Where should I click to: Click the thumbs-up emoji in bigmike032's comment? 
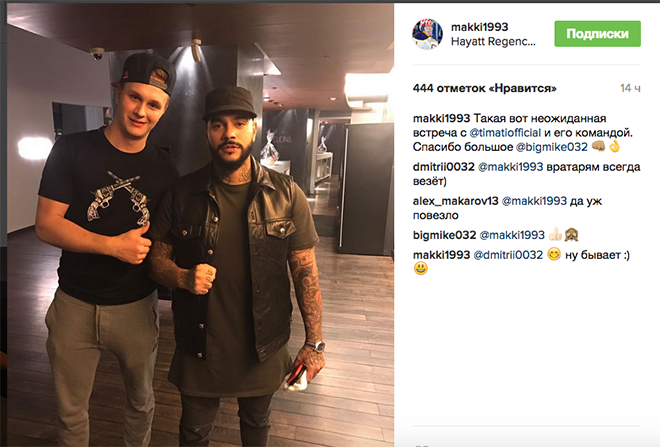coord(555,234)
